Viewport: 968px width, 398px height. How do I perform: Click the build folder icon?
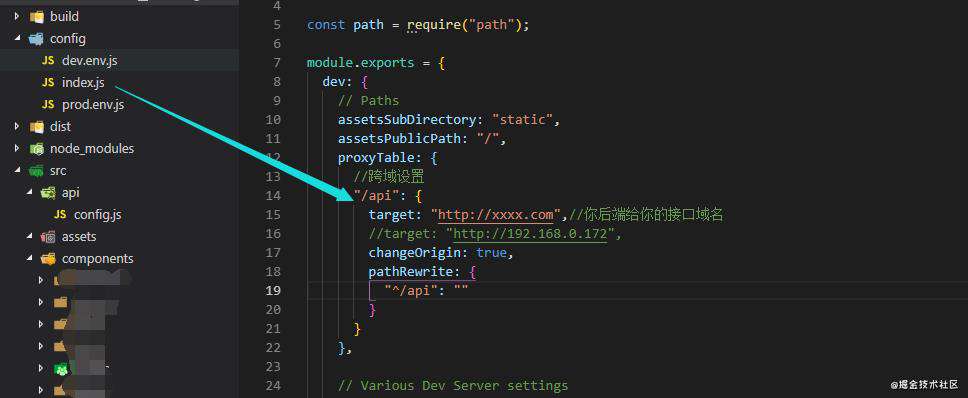[36, 17]
